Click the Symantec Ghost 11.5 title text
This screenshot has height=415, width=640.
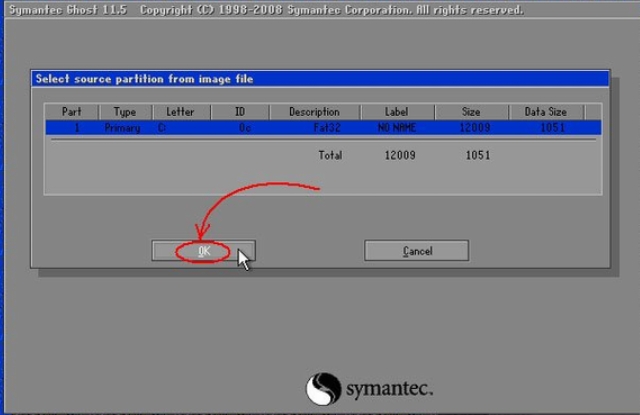click(68, 10)
